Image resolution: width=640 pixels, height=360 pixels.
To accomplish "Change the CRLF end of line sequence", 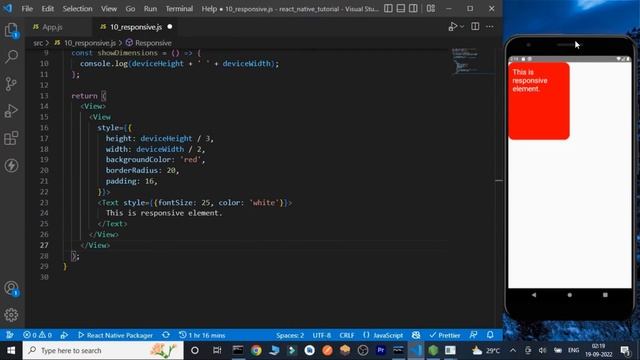I will 347,335.
